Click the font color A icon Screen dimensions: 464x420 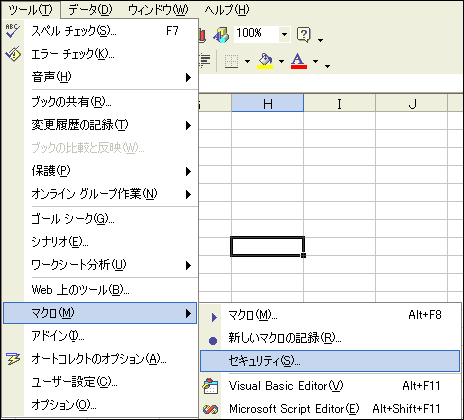tap(299, 61)
